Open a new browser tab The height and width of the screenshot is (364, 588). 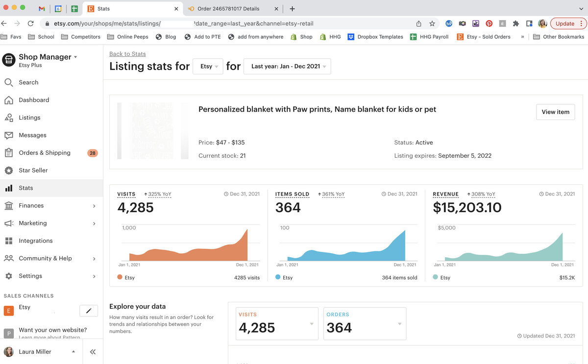pos(292,9)
